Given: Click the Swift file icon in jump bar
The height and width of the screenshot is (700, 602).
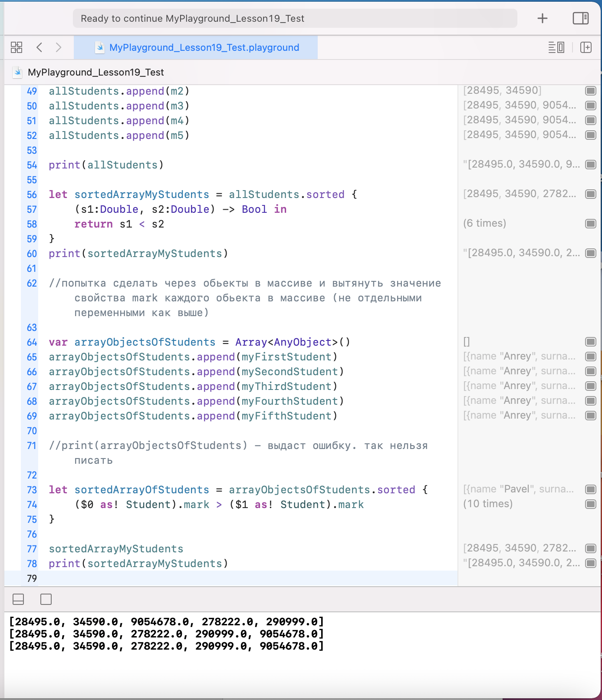Looking at the screenshot, I should pos(18,72).
